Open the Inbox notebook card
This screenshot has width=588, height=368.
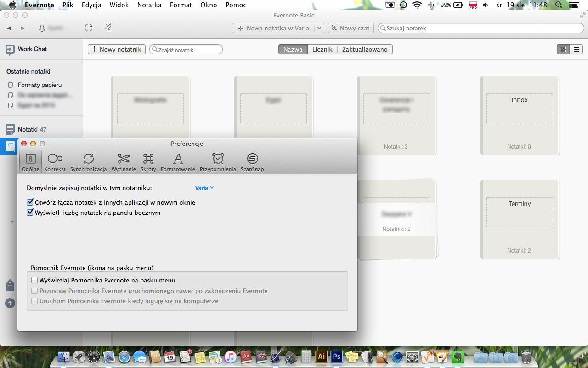click(x=520, y=115)
